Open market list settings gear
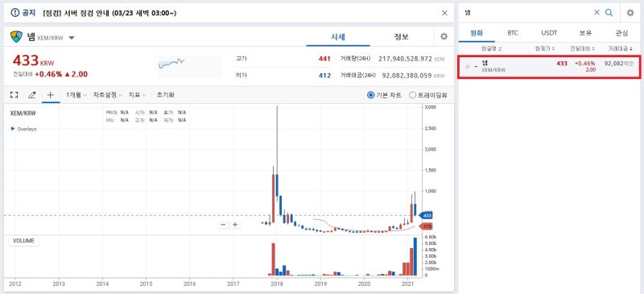 click(630, 13)
